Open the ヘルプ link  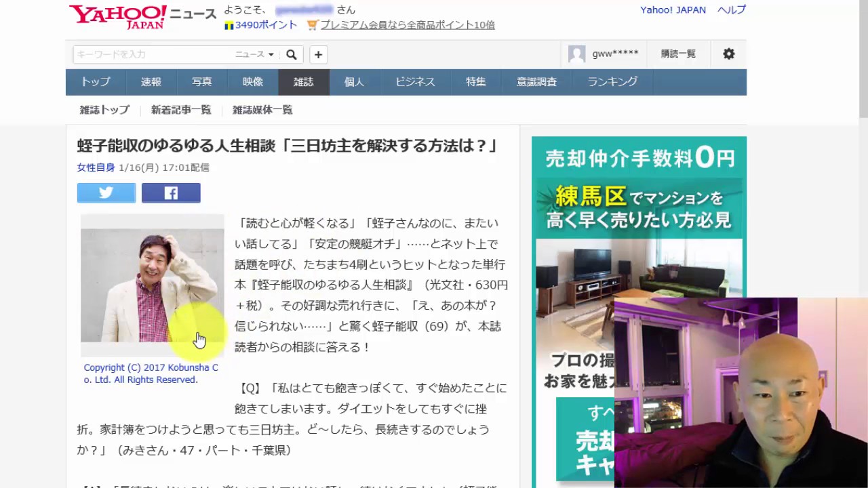click(x=732, y=10)
